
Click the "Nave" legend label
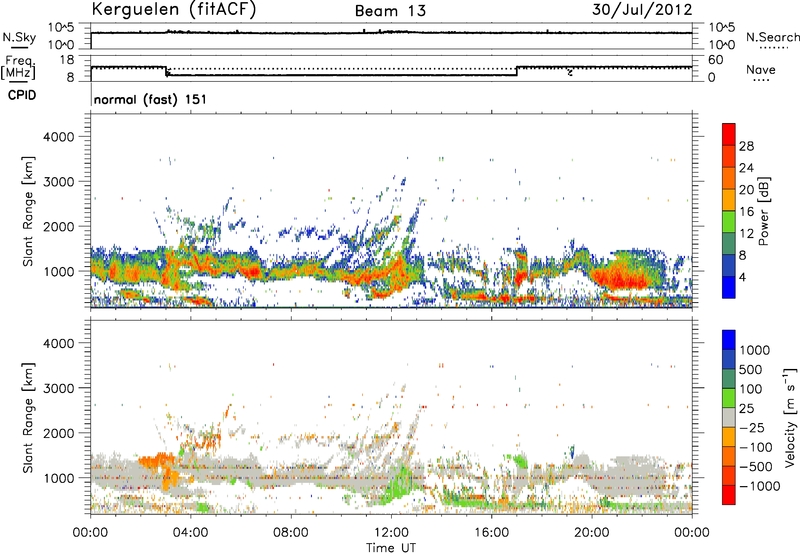tap(761, 70)
